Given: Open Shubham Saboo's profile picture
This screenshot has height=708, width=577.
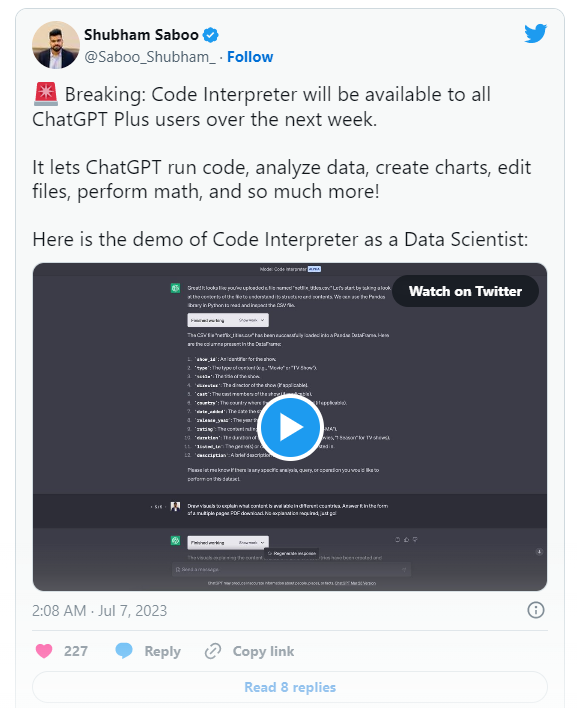Looking at the screenshot, I should click(56, 45).
